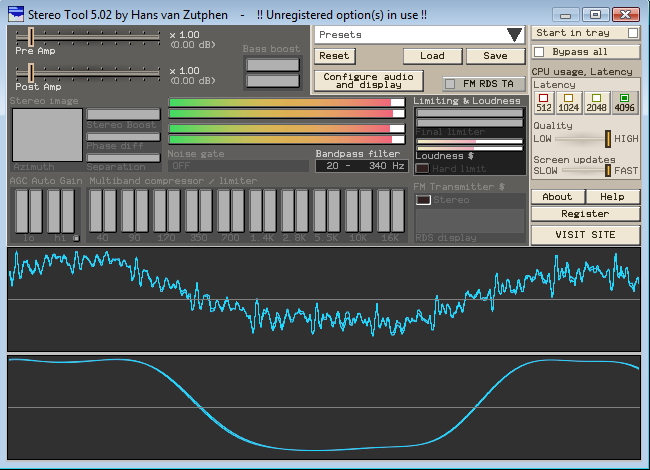This screenshot has height=470, width=650.
Task: Click the 700 Hz multiband compressor meter
Action: (230, 211)
